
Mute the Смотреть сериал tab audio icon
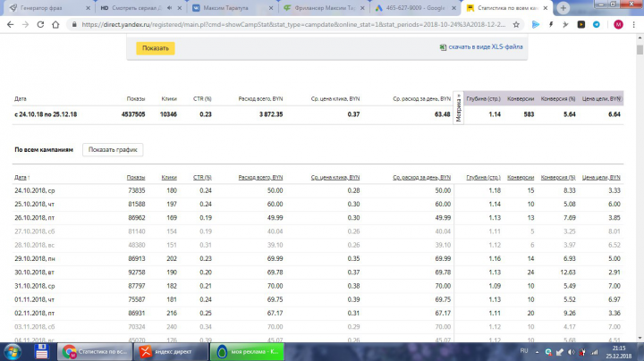[x=170, y=8]
